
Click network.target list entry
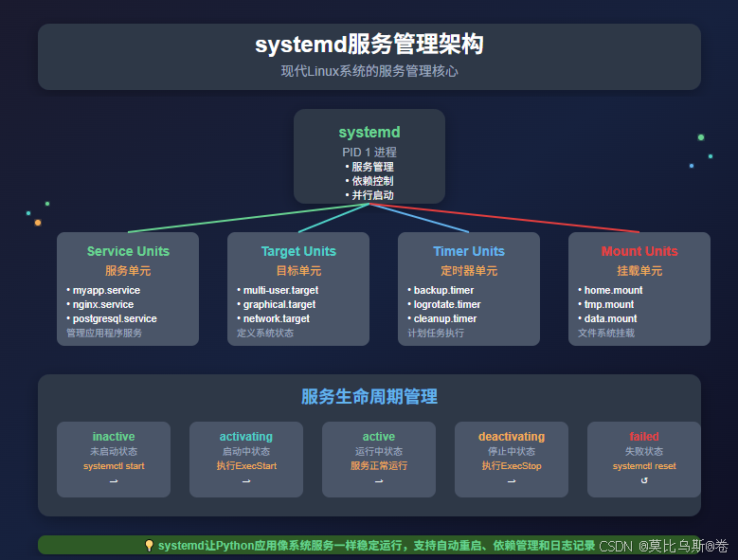[273, 318]
